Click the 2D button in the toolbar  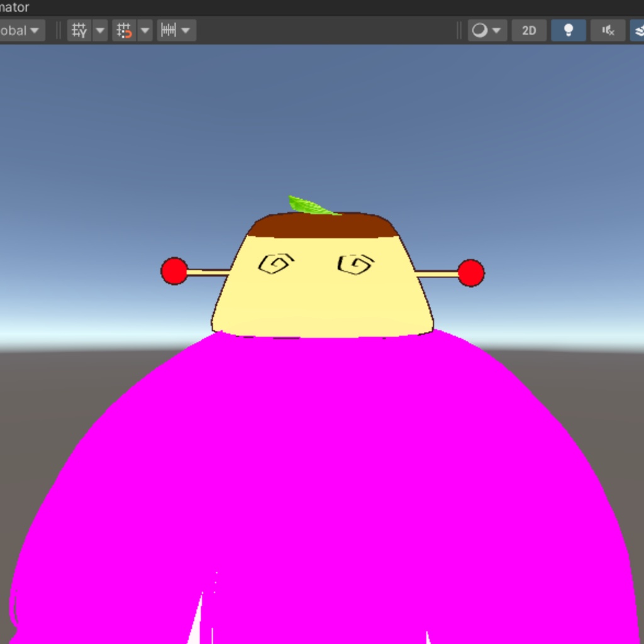529,30
